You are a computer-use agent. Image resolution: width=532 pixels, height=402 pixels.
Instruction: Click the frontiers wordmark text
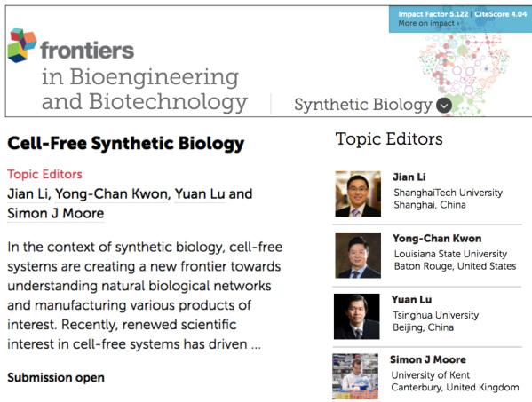[87, 51]
